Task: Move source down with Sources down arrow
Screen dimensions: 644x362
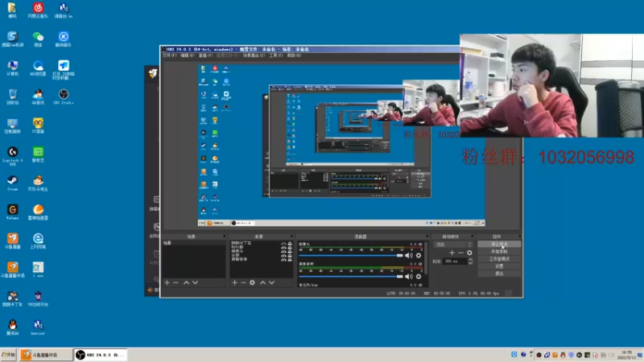Action: coord(271,282)
